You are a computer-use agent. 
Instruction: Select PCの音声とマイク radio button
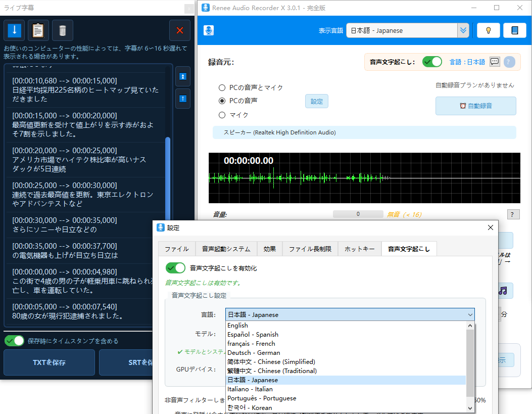[222, 87]
